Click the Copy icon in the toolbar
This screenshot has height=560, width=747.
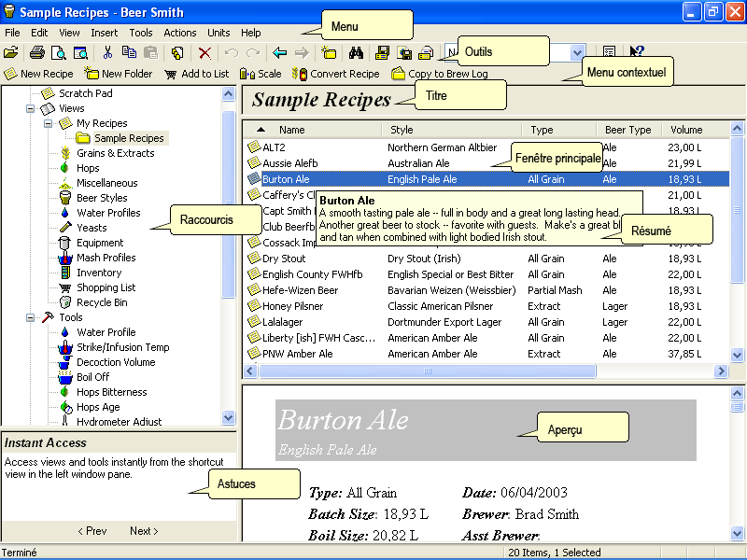[129, 52]
